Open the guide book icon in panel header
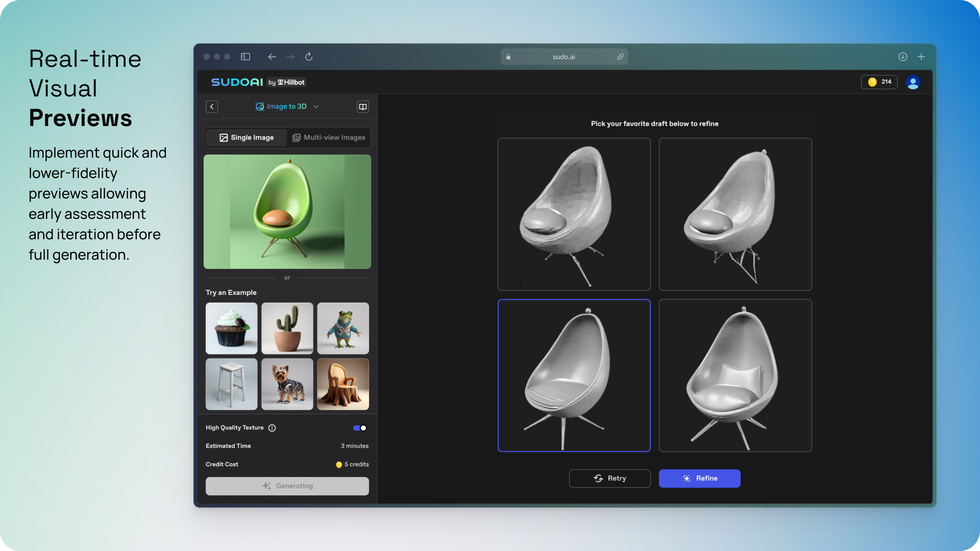Screen dimensions: 980x551 (363, 106)
